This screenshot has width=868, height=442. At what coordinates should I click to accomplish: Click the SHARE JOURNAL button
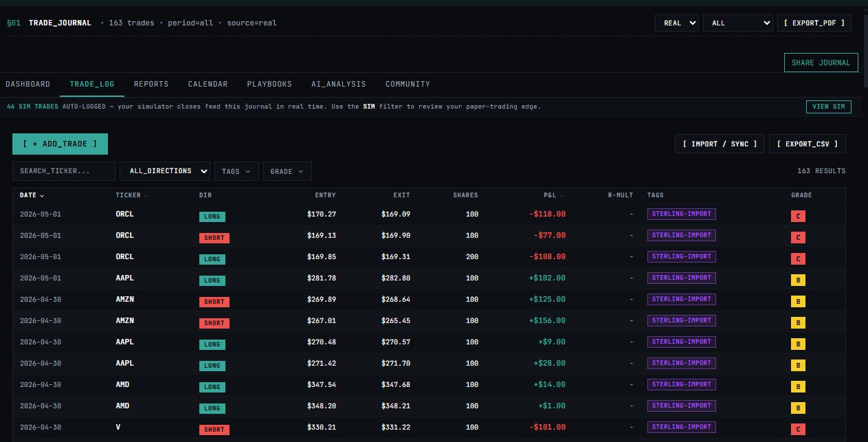(821, 63)
